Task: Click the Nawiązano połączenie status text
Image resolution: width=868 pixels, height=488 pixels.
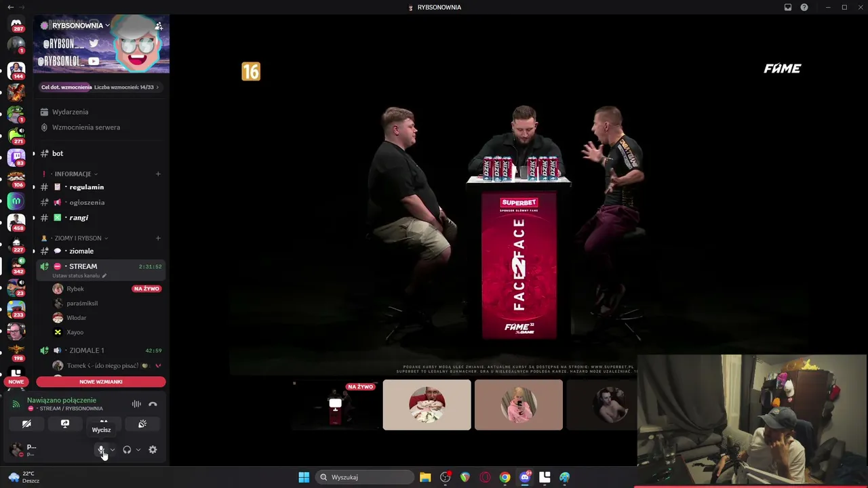Action: (x=62, y=400)
